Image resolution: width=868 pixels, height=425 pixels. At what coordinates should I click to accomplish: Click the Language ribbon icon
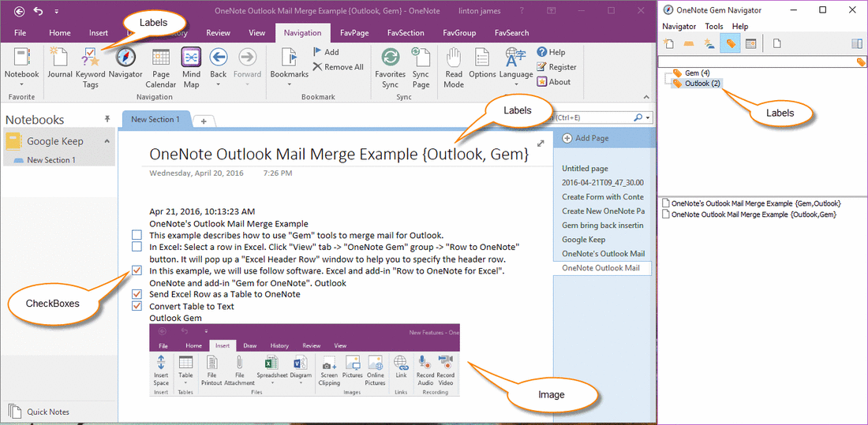pos(516,57)
